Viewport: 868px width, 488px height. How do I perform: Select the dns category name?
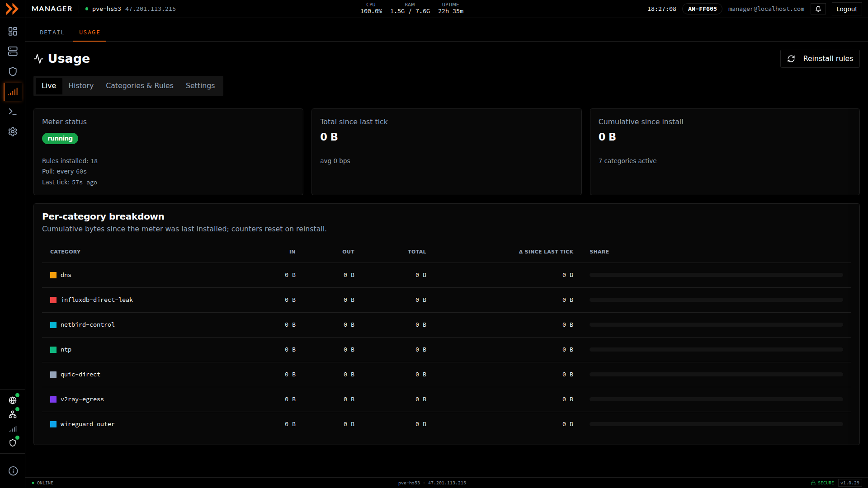[x=66, y=275]
